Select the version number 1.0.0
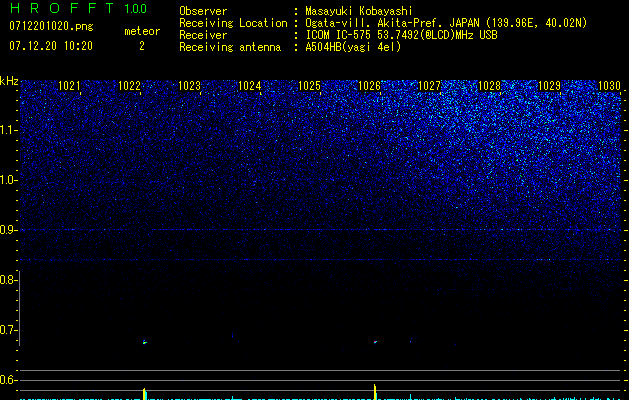 pos(135,8)
